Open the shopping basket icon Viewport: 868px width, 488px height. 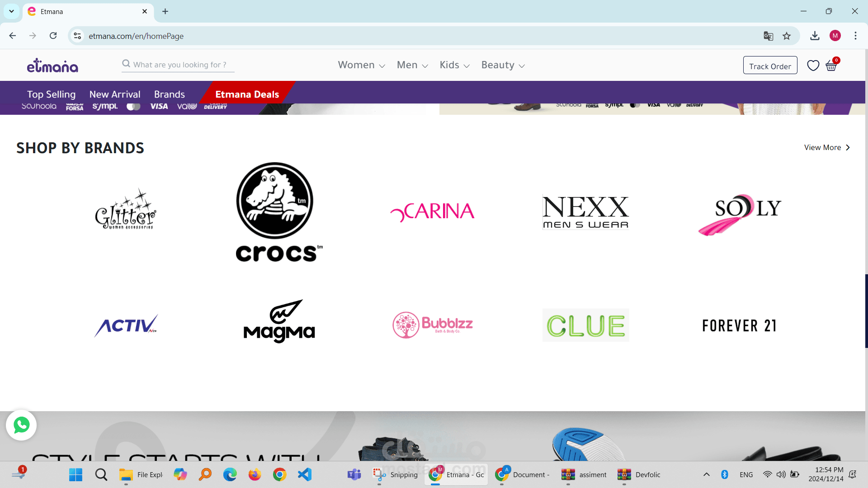[x=831, y=66]
